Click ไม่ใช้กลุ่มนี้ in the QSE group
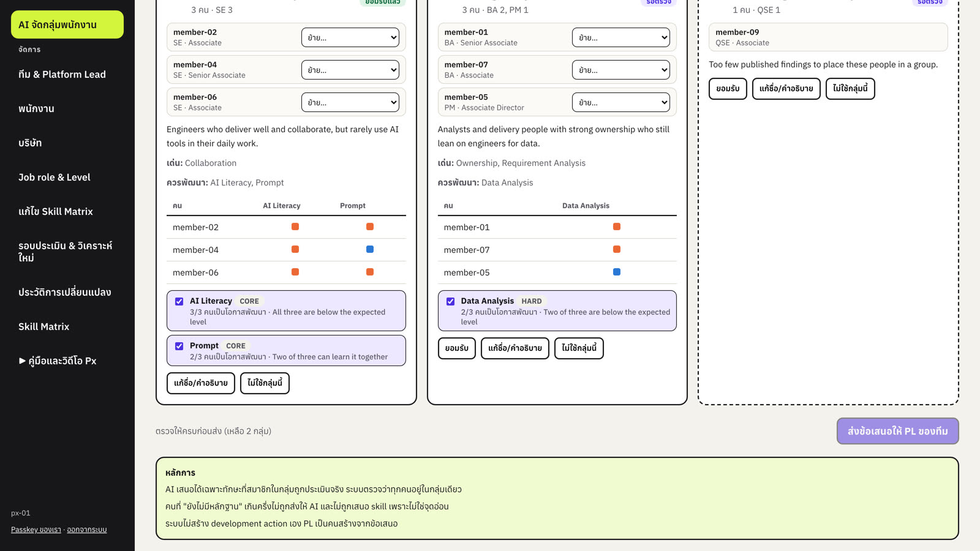This screenshot has height=551, width=980. click(x=850, y=89)
